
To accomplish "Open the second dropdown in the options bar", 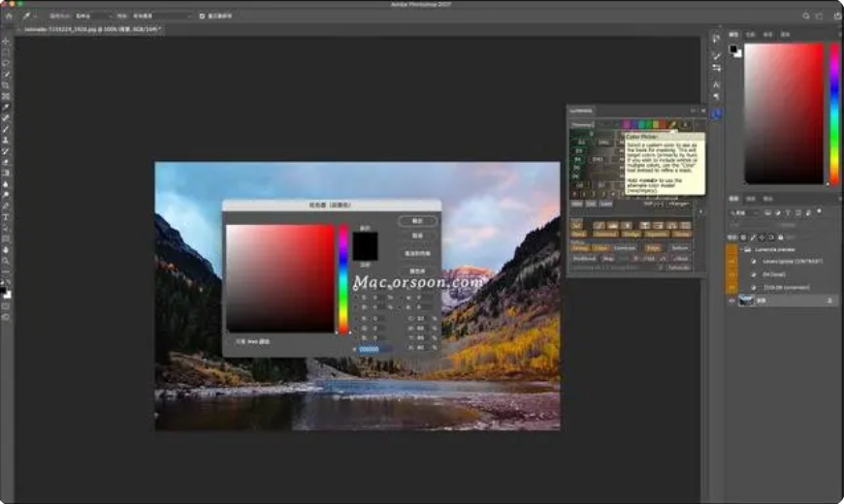I will [x=160, y=16].
